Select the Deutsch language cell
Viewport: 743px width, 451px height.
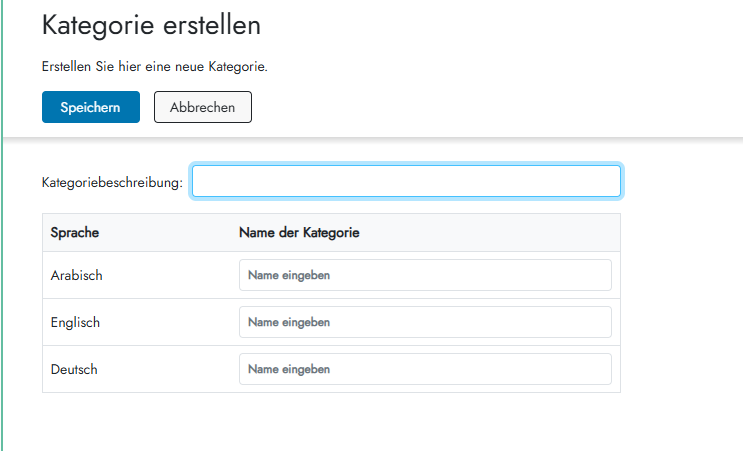click(74, 369)
